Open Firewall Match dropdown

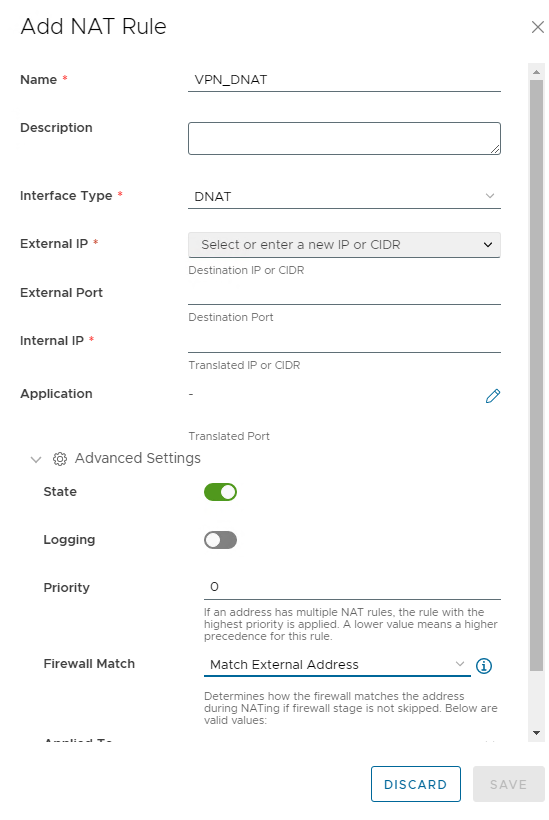pos(337,665)
